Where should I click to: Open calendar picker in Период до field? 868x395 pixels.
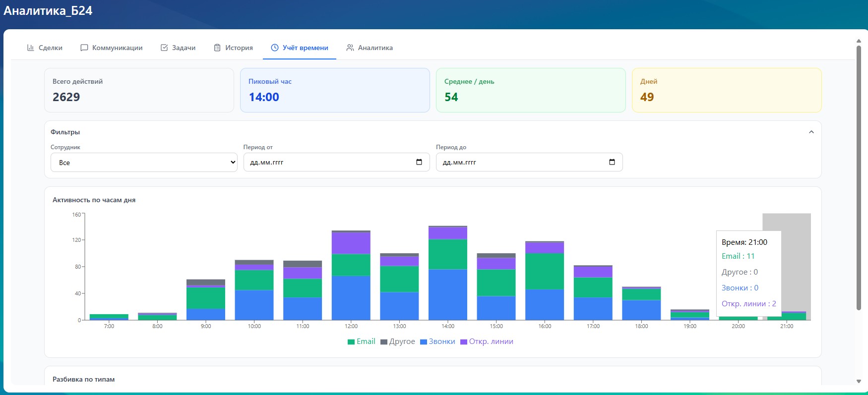[x=612, y=162]
